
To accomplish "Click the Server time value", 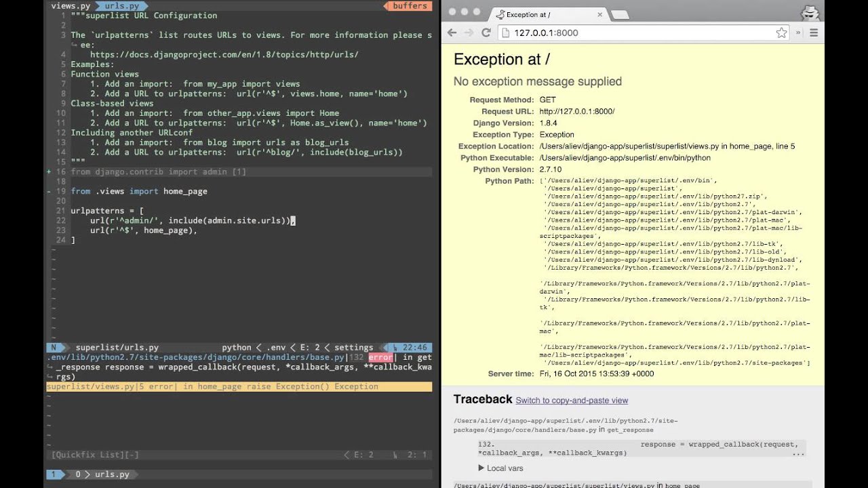I will 597,373.
